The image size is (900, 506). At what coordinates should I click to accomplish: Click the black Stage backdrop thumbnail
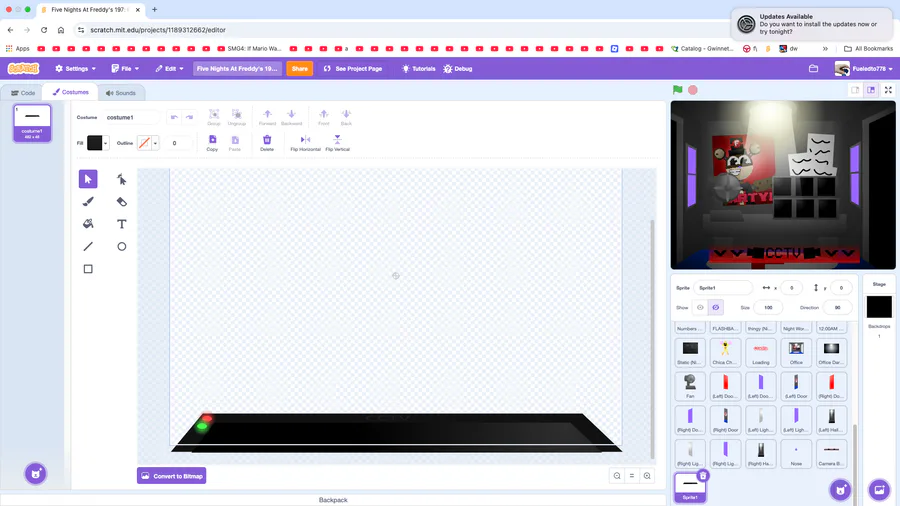(879, 307)
